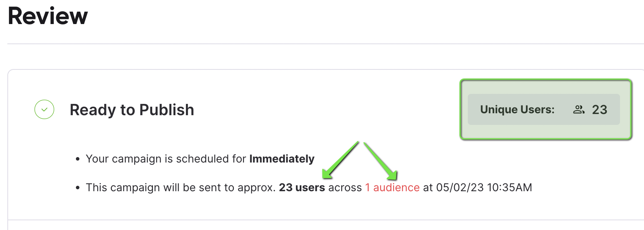Screen dimensions: 644x230
Task: Open the red '1 audience' link
Action: tap(392, 187)
